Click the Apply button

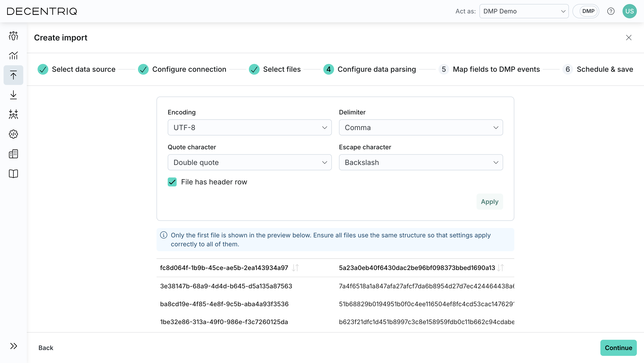(489, 202)
